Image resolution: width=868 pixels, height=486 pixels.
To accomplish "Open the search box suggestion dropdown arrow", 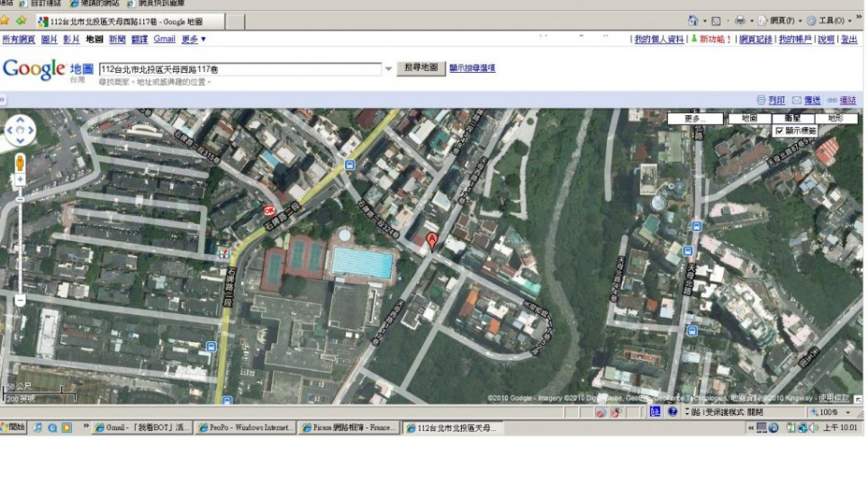I will [388, 68].
